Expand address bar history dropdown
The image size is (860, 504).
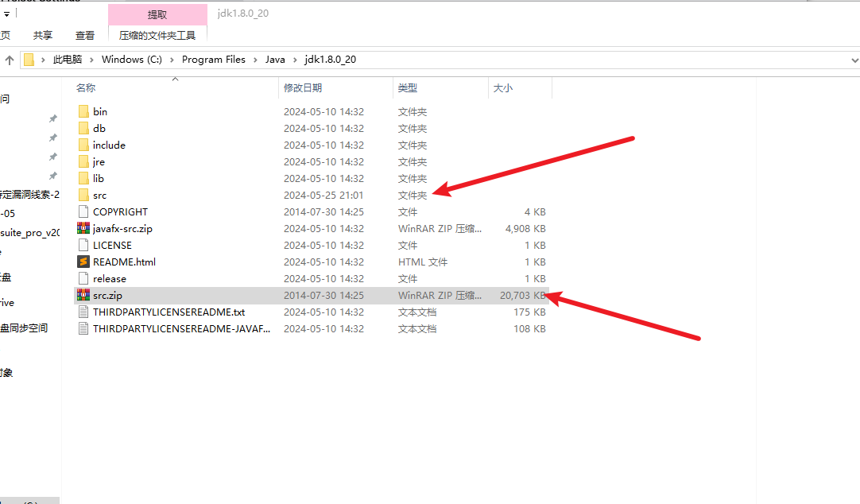tap(854, 60)
